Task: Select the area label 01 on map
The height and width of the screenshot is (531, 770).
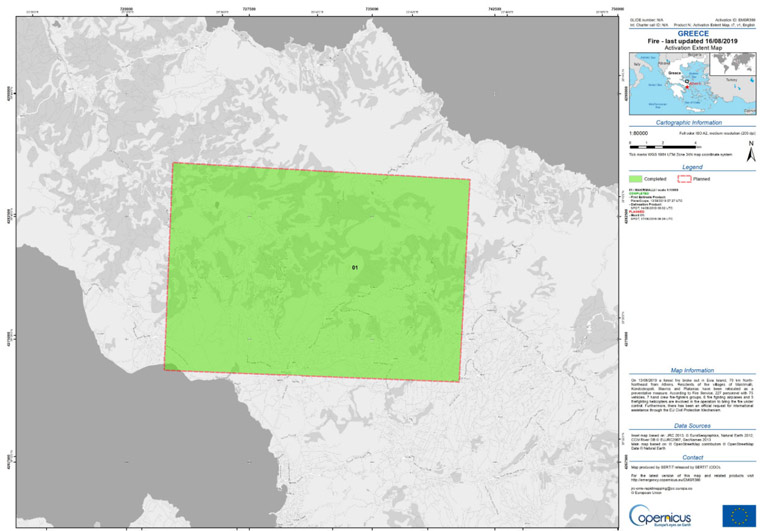Action: click(x=354, y=268)
